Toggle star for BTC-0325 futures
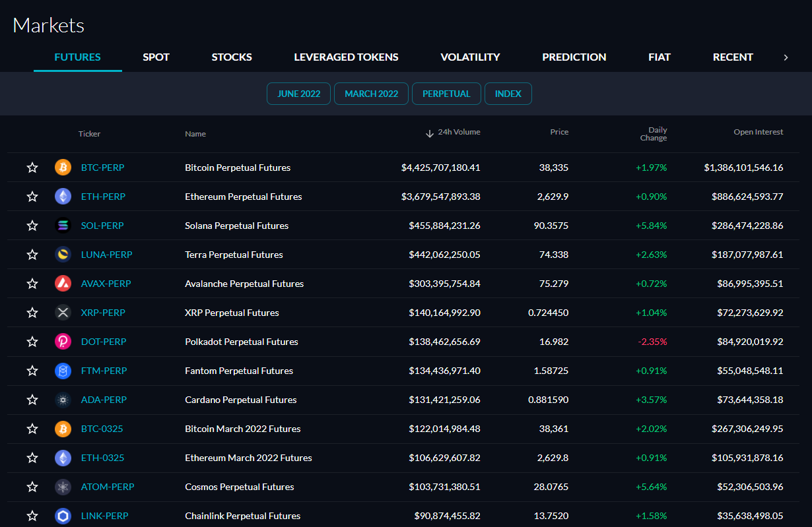The image size is (812, 527). coord(32,429)
